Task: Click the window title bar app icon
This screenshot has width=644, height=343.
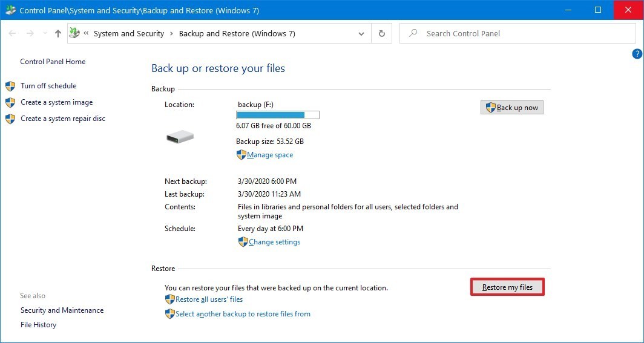Action: click(10, 10)
